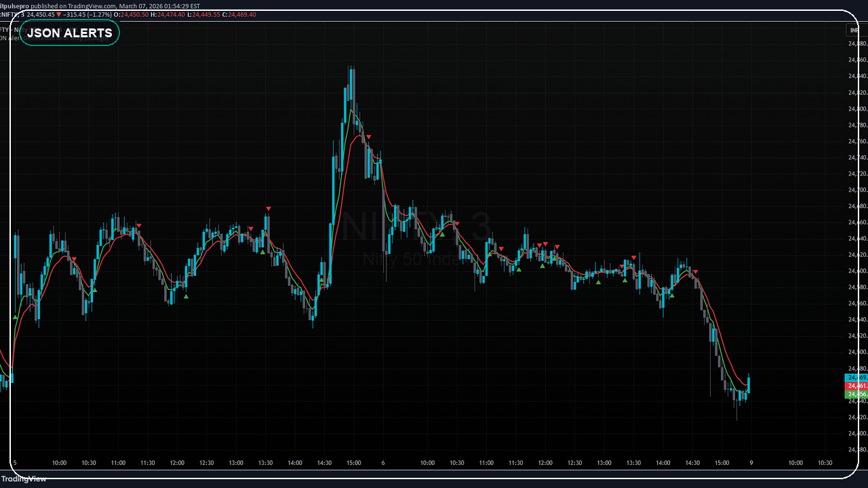The width and height of the screenshot is (868, 488).
Task: Click the red decline arrow in the NIFTY legend
Action: pyautogui.click(x=58, y=14)
